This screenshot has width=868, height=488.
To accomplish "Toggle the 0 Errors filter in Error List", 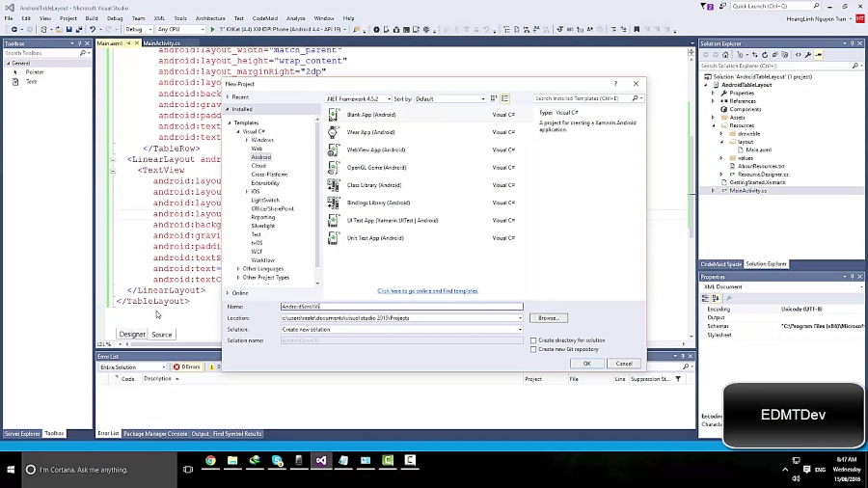I will coord(187,366).
